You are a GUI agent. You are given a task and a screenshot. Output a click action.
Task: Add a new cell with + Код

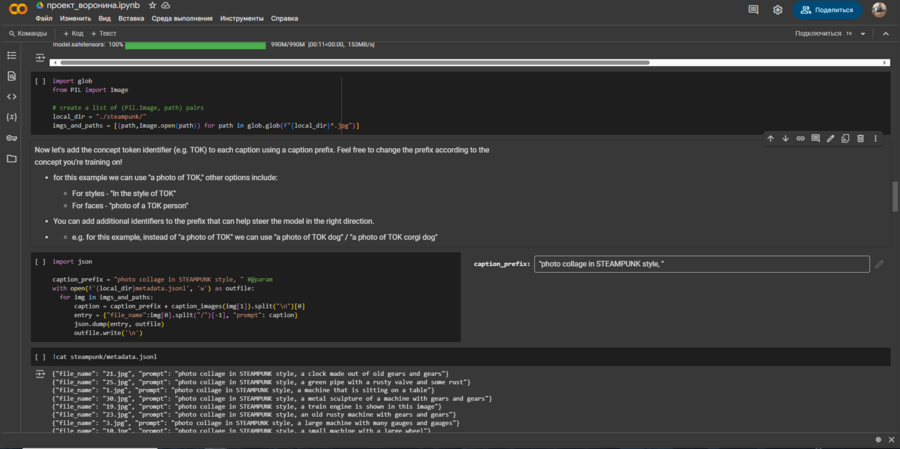pos(73,33)
